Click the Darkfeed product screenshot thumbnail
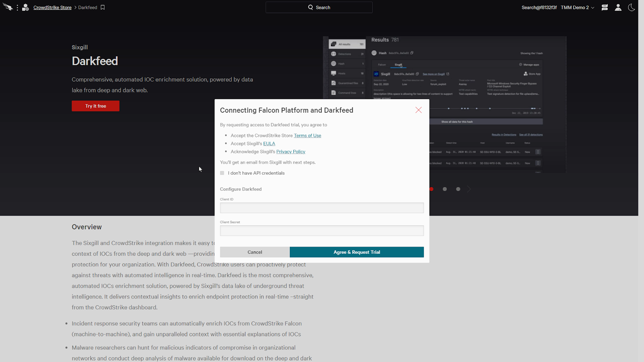The width and height of the screenshot is (644, 362). 445,105
